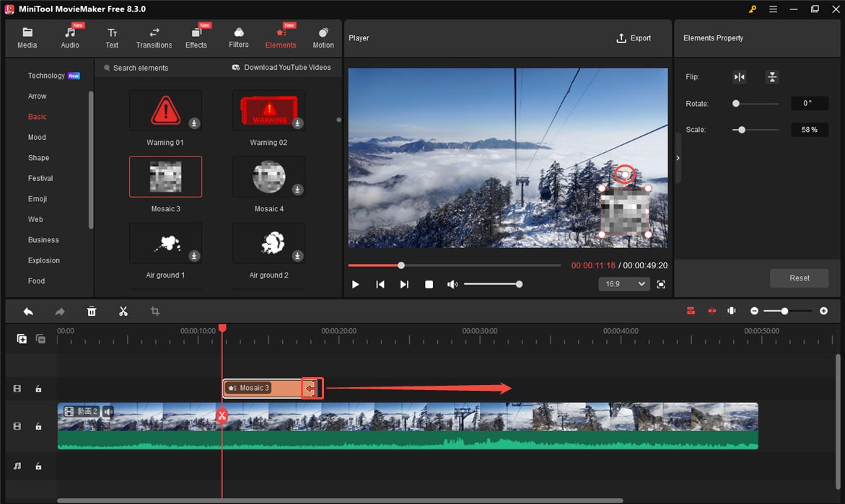845x504 pixels.
Task: Click the upgrade key icon
Action: coord(753,9)
